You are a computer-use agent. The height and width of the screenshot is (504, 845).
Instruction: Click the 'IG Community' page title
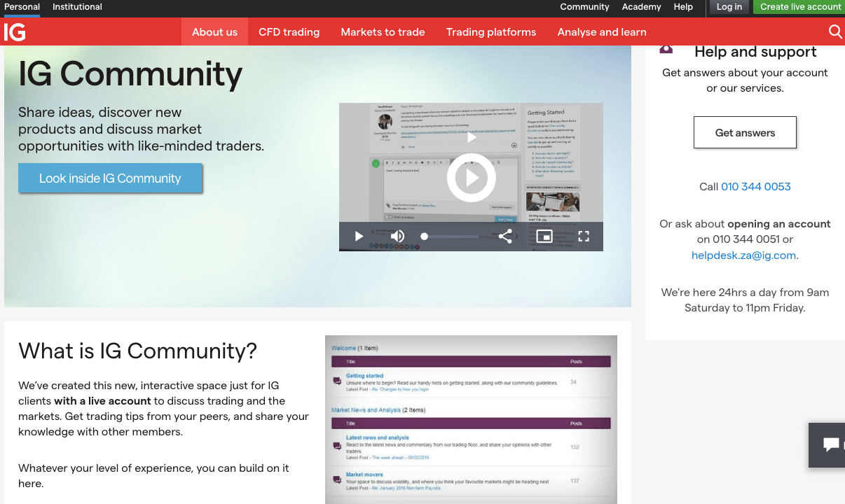[130, 74]
